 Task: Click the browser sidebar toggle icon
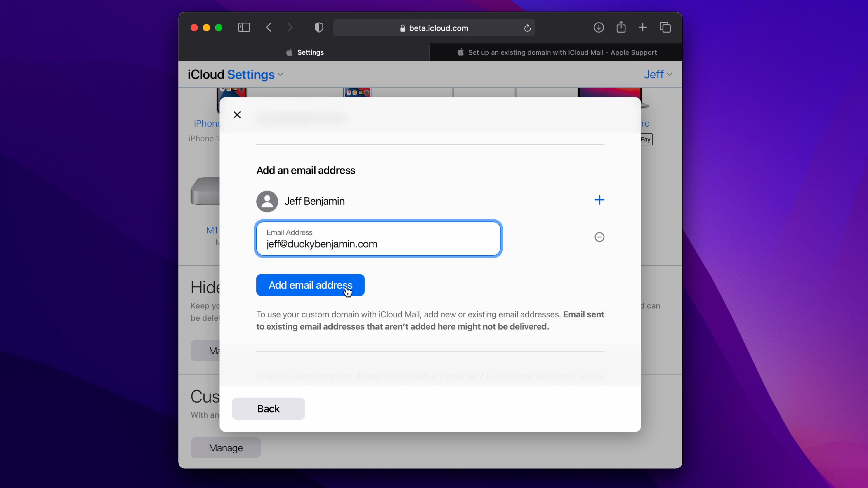pos(244,27)
